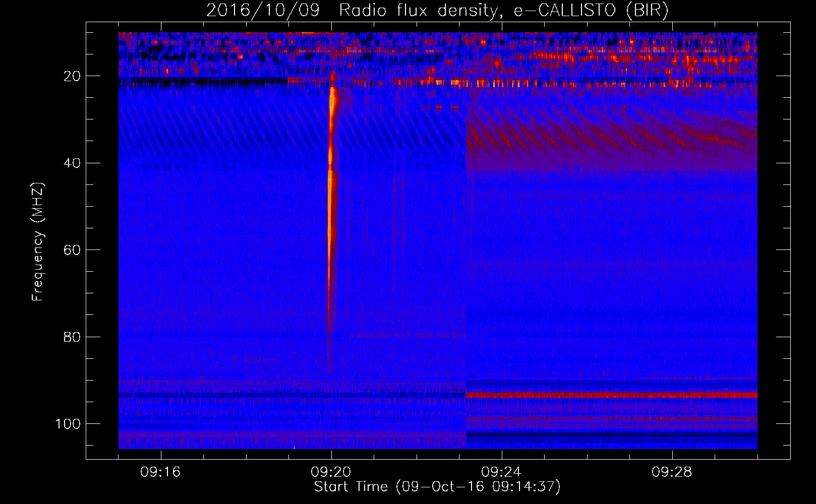
Task: Click the '20' frequency tick label
Action: tap(73, 76)
